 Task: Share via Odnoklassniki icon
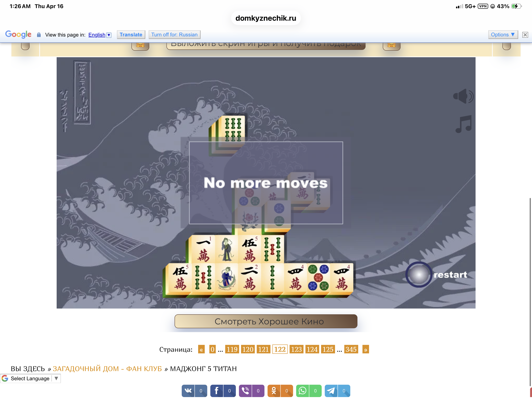click(x=274, y=390)
